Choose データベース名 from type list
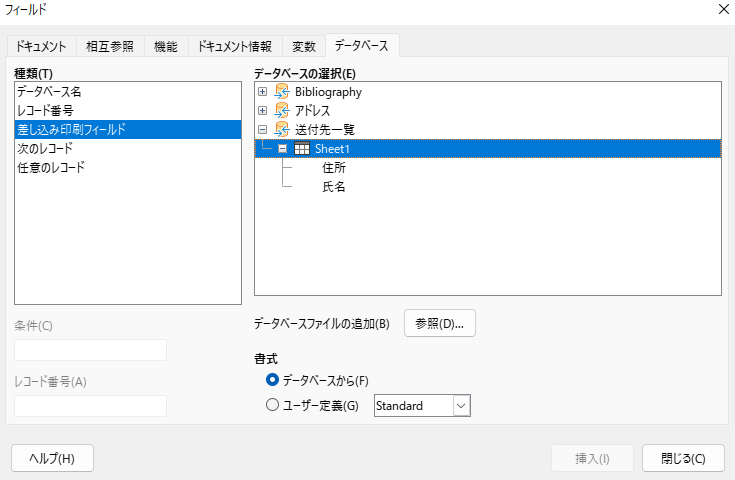The image size is (735, 480). tap(49, 91)
